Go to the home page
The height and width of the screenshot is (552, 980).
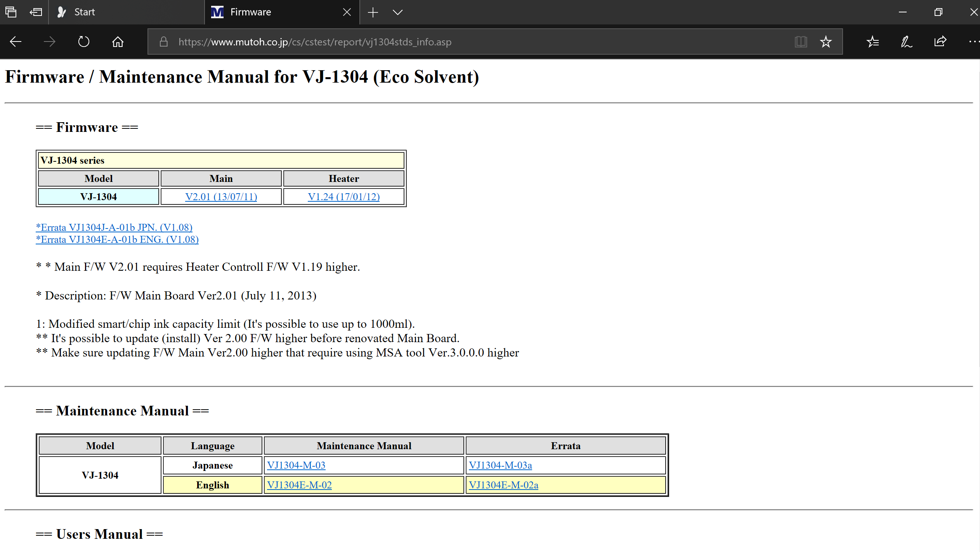pyautogui.click(x=118, y=42)
